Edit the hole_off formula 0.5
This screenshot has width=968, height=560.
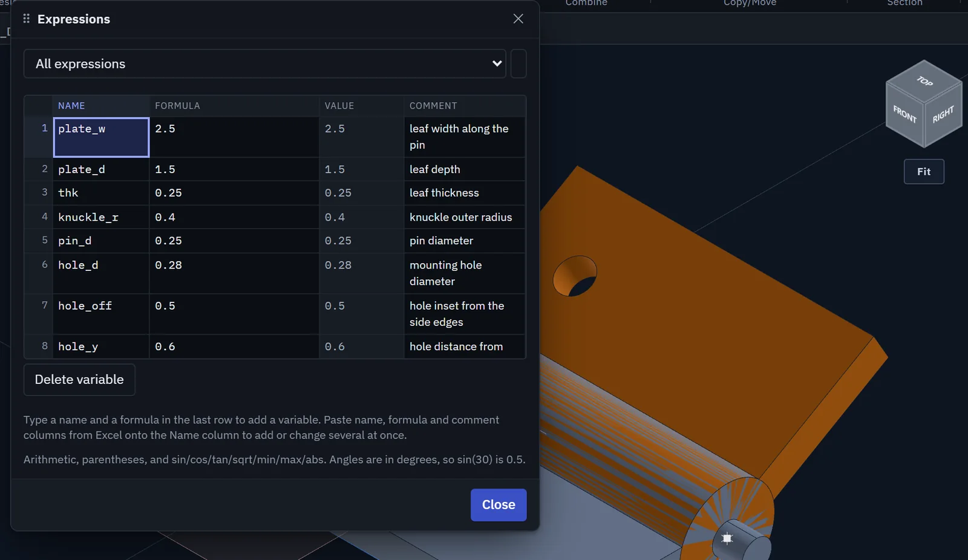click(x=234, y=314)
